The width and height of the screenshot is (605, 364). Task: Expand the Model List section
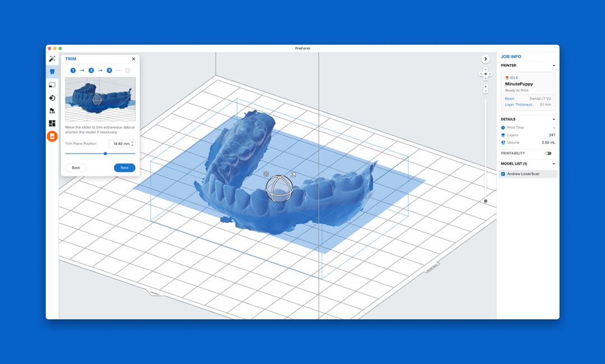[553, 163]
